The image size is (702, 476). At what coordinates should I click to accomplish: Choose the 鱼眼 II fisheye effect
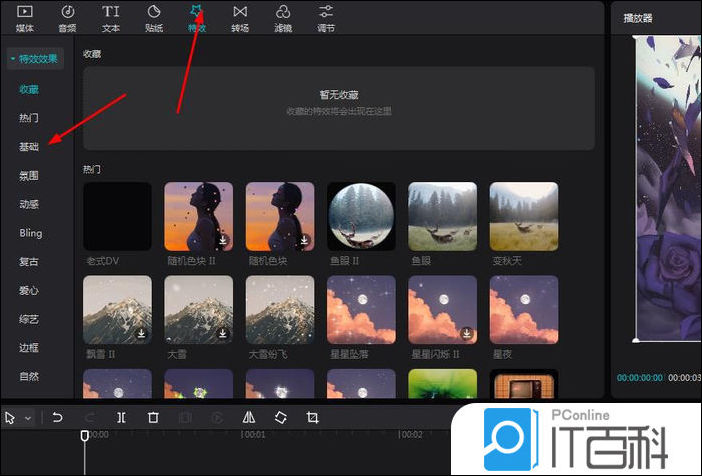[361, 216]
